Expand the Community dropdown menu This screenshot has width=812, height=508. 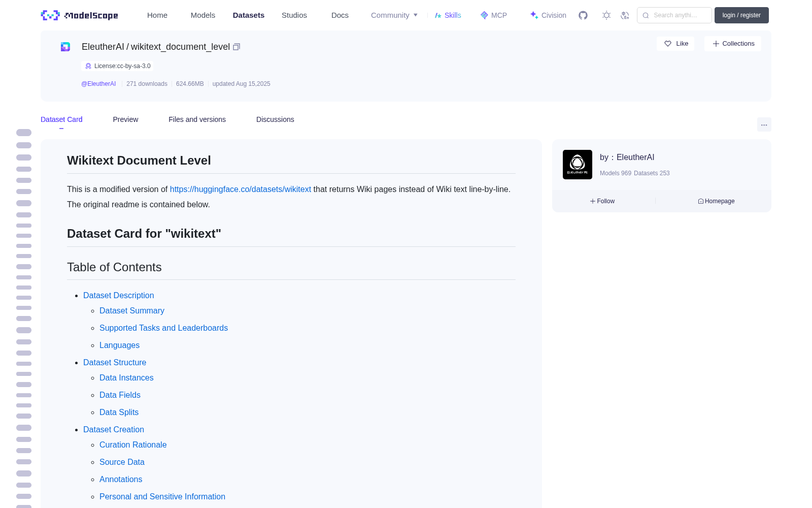coord(394,15)
